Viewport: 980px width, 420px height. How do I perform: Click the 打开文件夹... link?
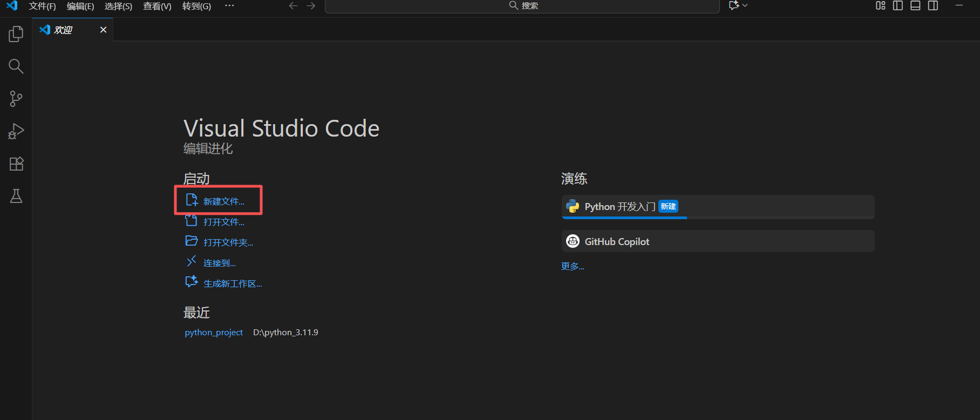(228, 242)
